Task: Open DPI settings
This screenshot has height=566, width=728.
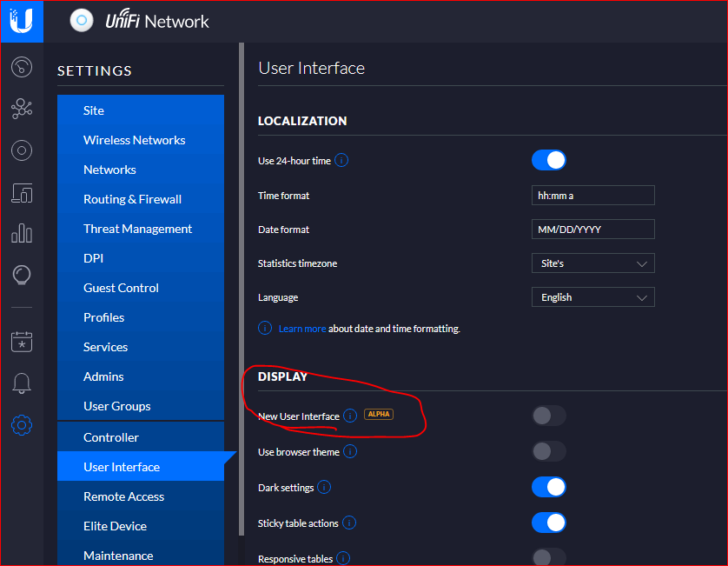Action: pos(141,258)
